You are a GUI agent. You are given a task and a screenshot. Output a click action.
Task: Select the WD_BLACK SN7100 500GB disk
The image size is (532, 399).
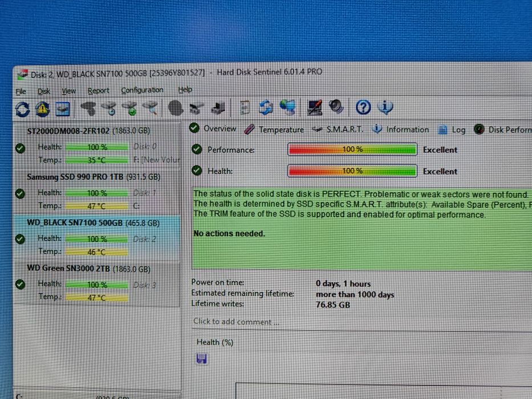pyautogui.click(x=97, y=238)
